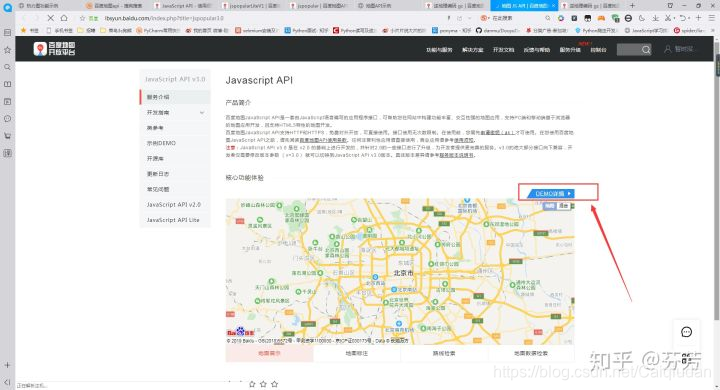Turn on night mode via the moon icon
The image size is (720, 390).
point(641,18)
